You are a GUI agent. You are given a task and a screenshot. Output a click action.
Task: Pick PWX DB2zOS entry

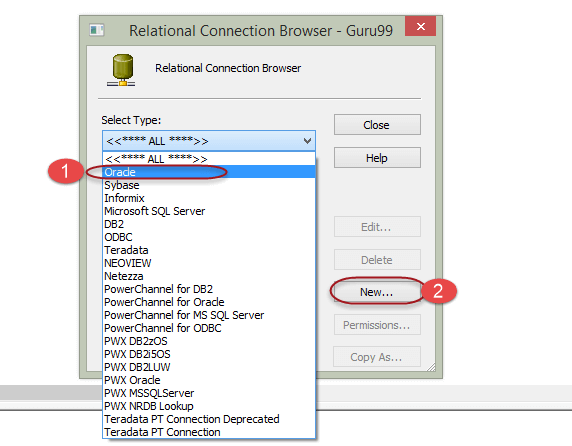[209, 341]
